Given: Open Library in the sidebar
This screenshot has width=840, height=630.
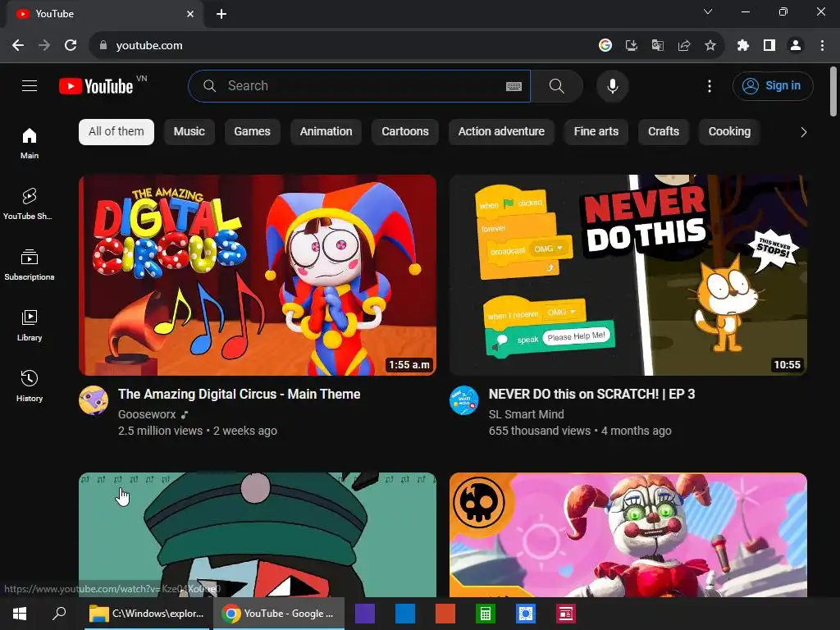Looking at the screenshot, I should pos(30,325).
